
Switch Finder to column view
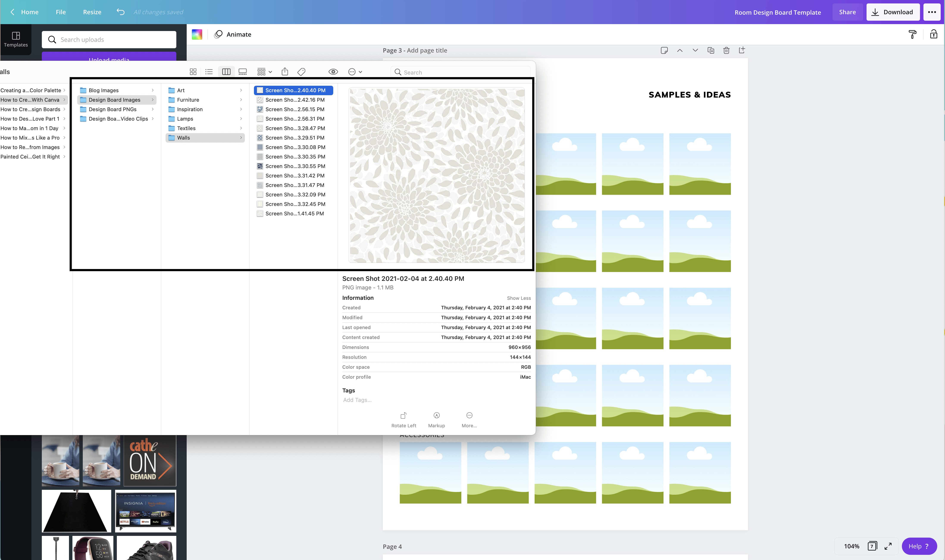[x=226, y=72]
